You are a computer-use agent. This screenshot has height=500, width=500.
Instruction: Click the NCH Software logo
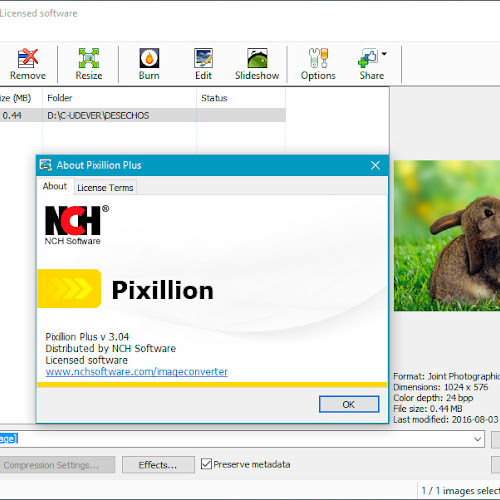77,225
